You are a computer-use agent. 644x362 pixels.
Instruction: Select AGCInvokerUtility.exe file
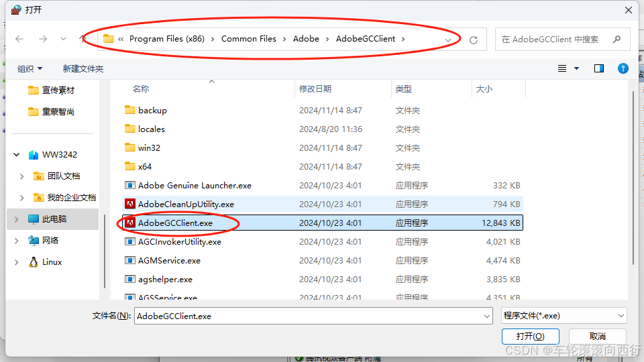[323, 242]
